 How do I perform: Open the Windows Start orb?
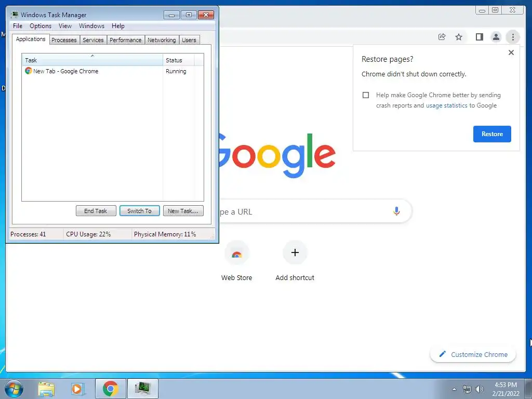pyautogui.click(x=14, y=389)
